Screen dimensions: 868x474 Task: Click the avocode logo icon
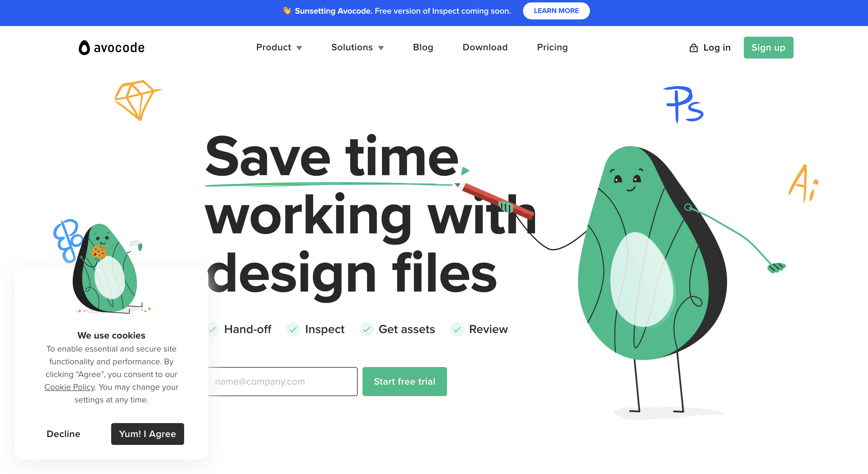[84, 48]
